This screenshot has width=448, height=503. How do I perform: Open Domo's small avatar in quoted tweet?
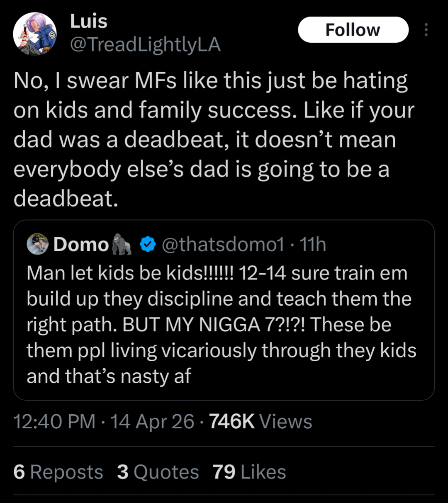(38, 244)
